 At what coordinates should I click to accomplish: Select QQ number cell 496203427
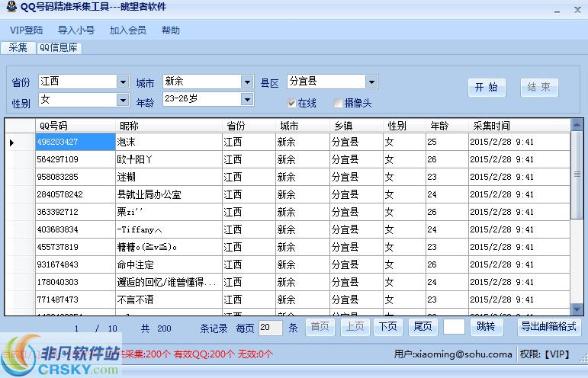pyautogui.click(x=76, y=142)
